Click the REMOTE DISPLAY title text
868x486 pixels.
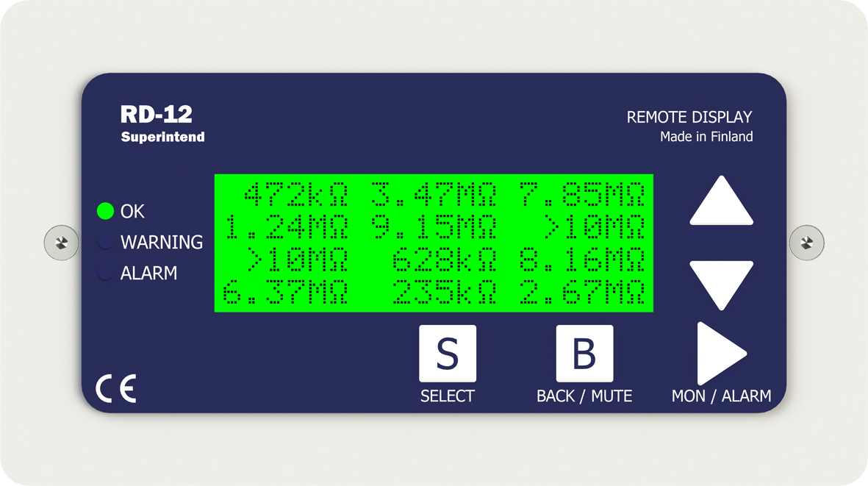689,117
